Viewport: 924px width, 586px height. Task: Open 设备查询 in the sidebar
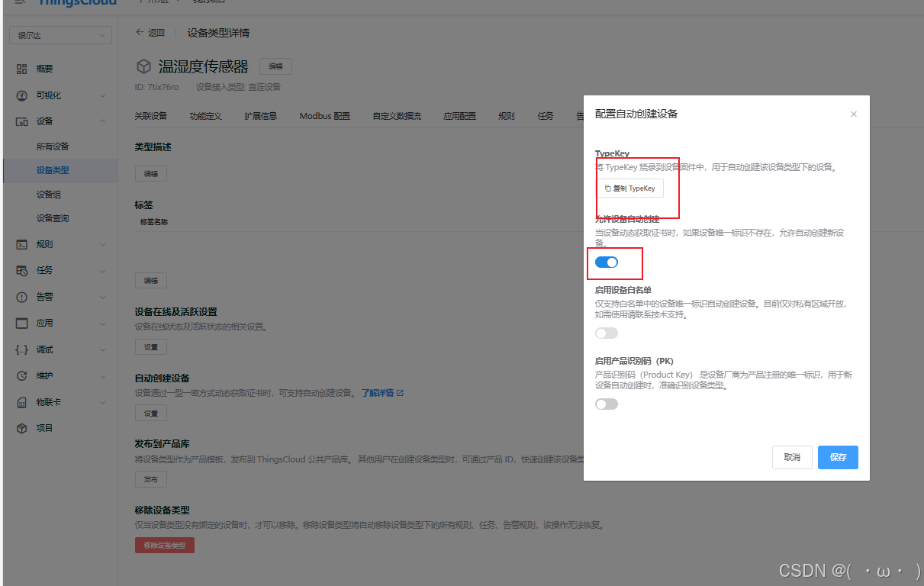(x=53, y=218)
